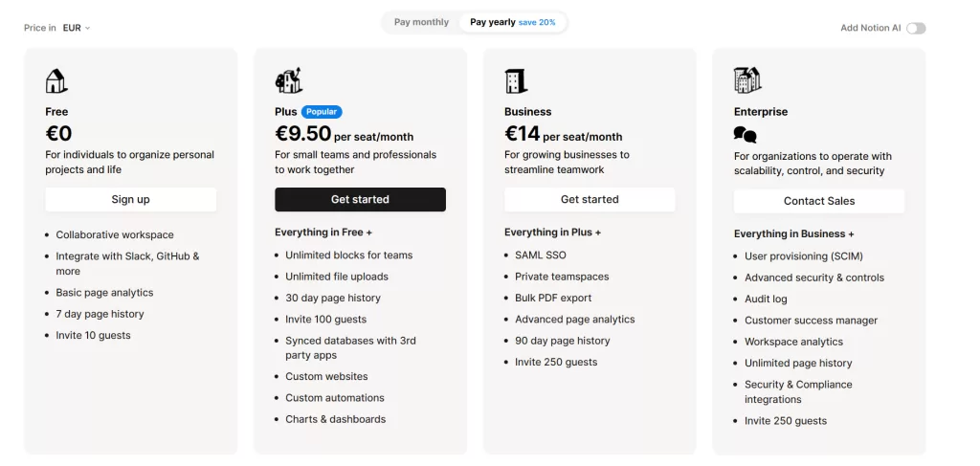Open the EUR currency dropdown

pyautogui.click(x=77, y=28)
